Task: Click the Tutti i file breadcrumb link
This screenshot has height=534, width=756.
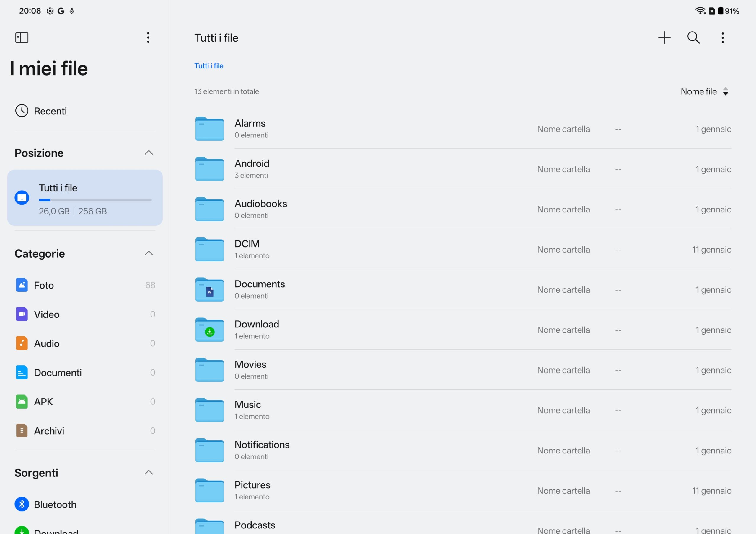Action: coord(209,66)
